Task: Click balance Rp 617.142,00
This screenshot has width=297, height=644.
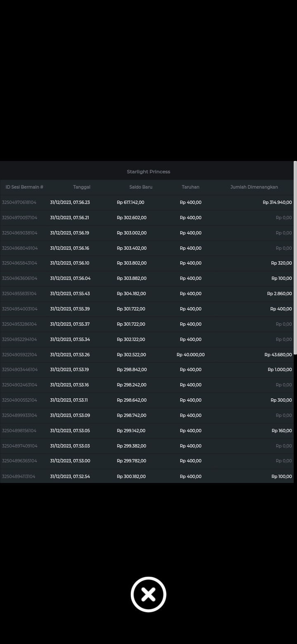Action: pyautogui.click(x=131, y=202)
